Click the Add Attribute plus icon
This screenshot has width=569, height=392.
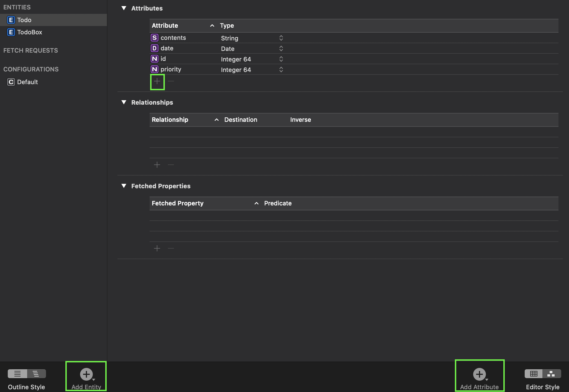(x=479, y=374)
